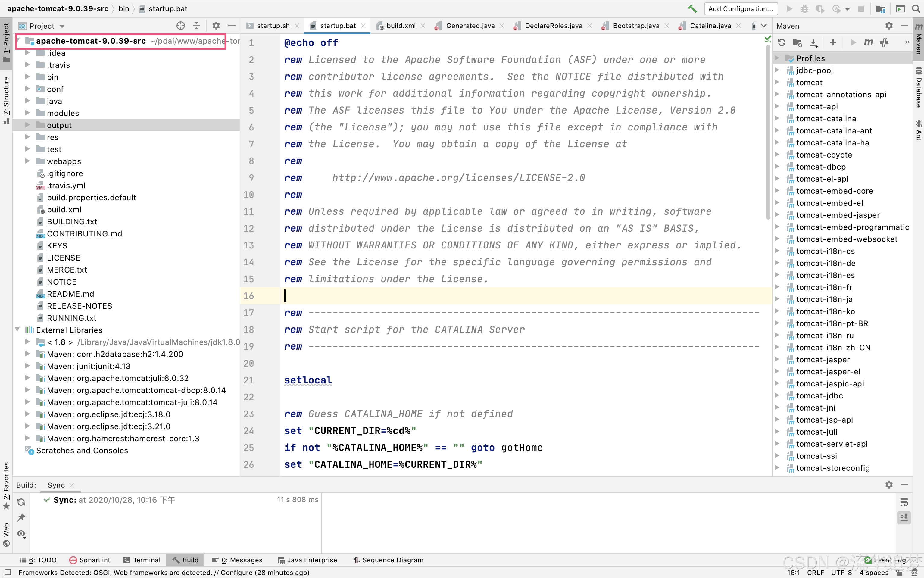This screenshot has width=924, height=578.
Task: Click the Build project hammer icon
Action: pos(692,8)
